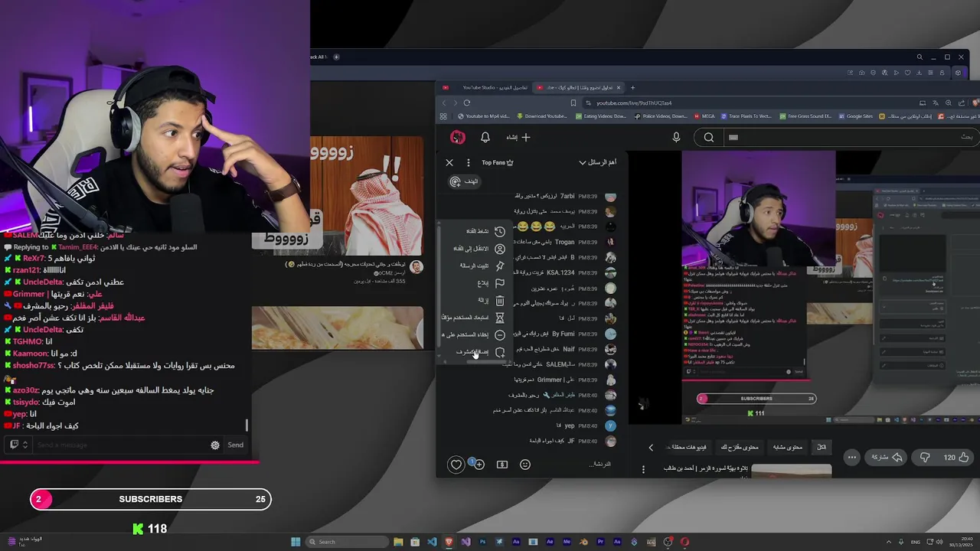The image size is (980, 551).
Task: Click the browser back arrow
Action: 445,103
